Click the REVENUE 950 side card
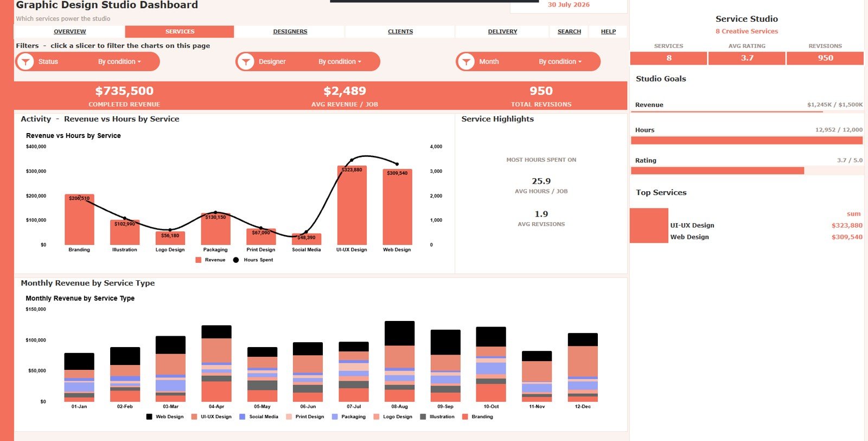The height and width of the screenshot is (441, 868). coord(825,58)
